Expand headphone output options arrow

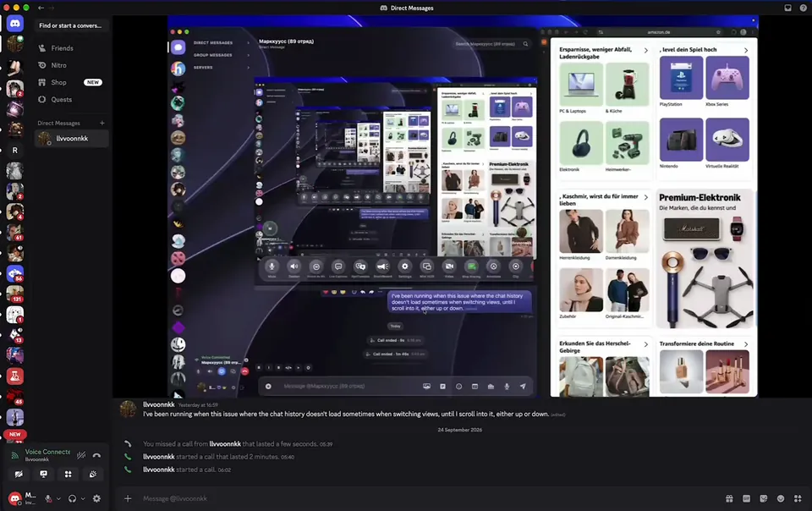click(x=83, y=498)
